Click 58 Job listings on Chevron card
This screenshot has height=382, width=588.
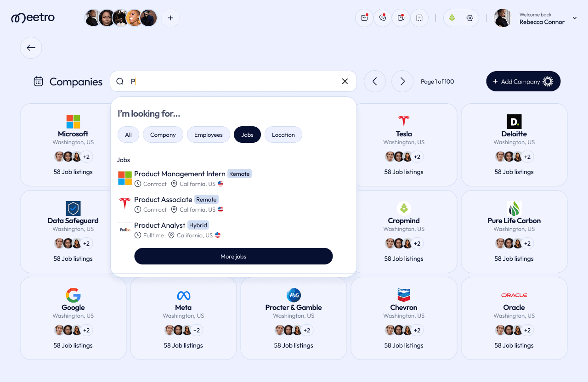404,345
